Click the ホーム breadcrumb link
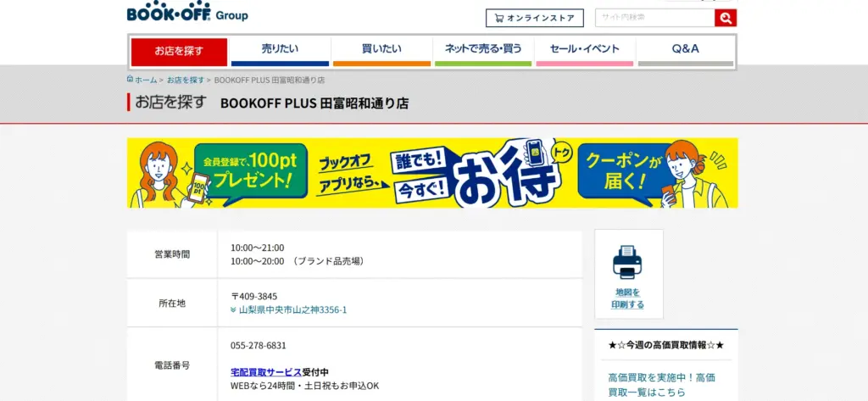868x401 pixels. tap(145, 80)
